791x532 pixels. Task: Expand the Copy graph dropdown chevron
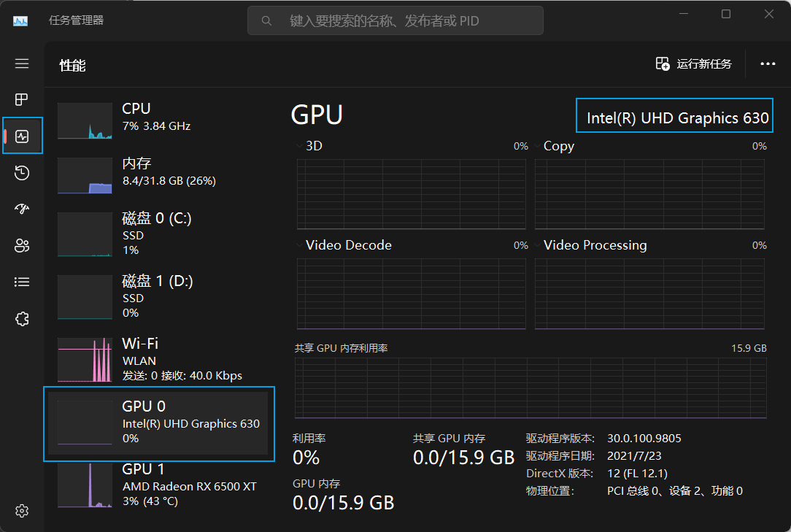click(538, 146)
